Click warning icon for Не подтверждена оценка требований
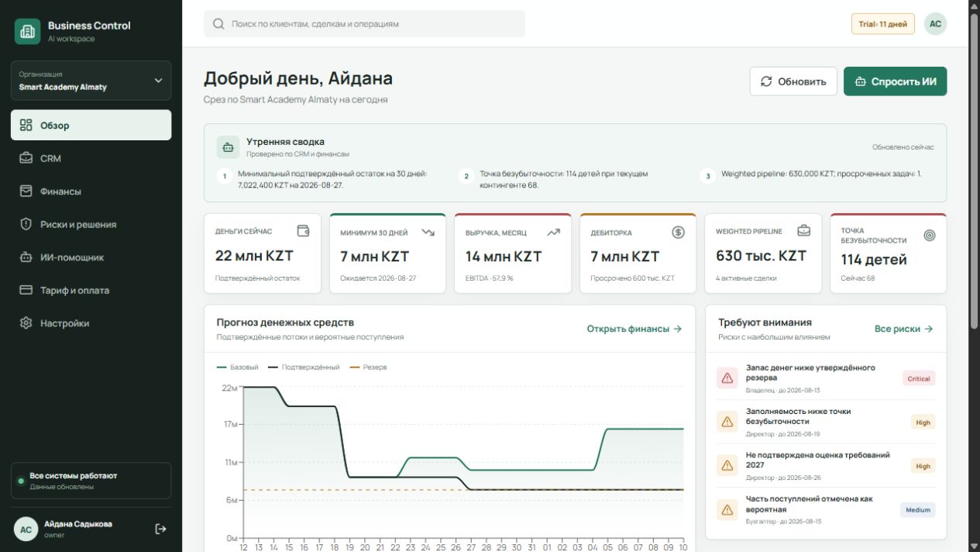 pyautogui.click(x=727, y=466)
